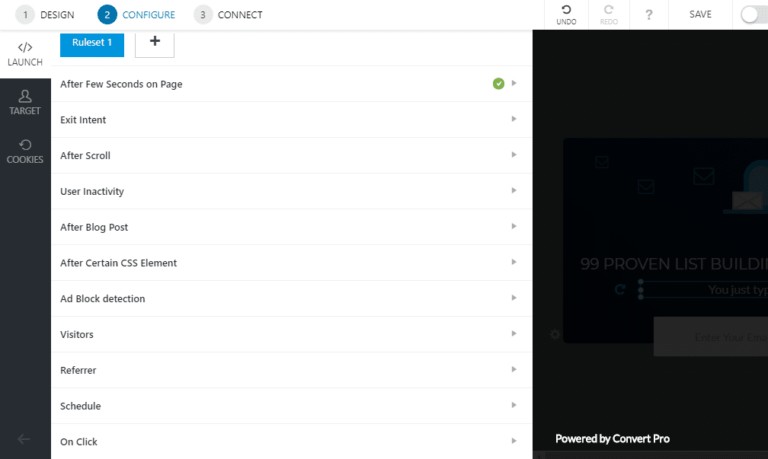Select the Visitors label
Viewport: 768px width, 459px height.
click(x=77, y=335)
